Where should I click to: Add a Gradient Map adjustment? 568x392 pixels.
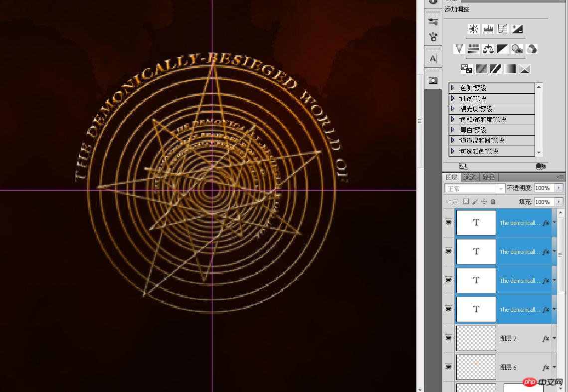510,69
